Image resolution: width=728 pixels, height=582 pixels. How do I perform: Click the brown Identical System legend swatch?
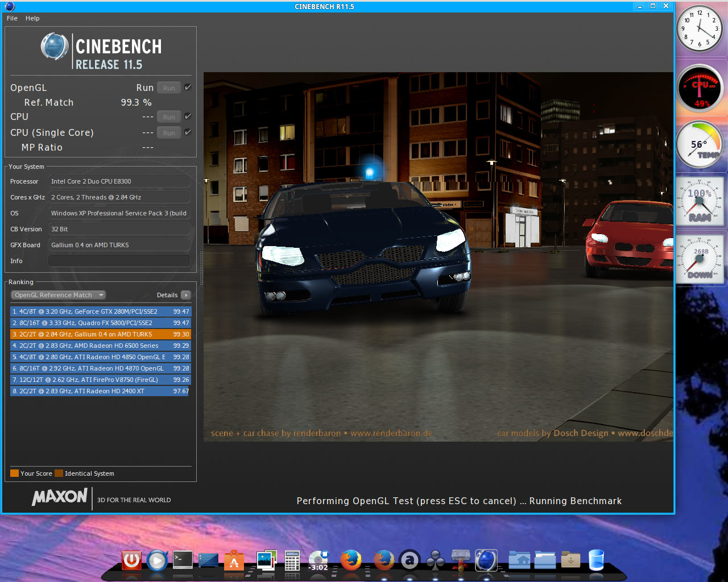59,473
